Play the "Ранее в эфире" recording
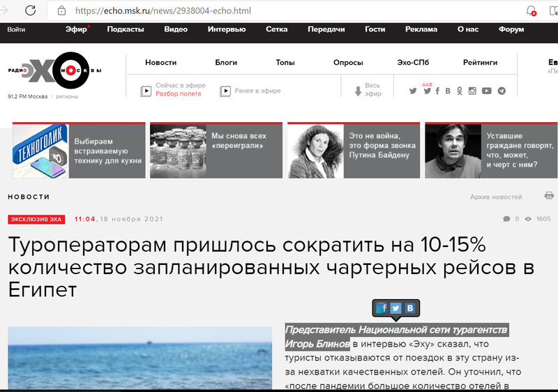The height and width of the screenshot is (392, 558). pyautogui.click(x=225, y=91)
